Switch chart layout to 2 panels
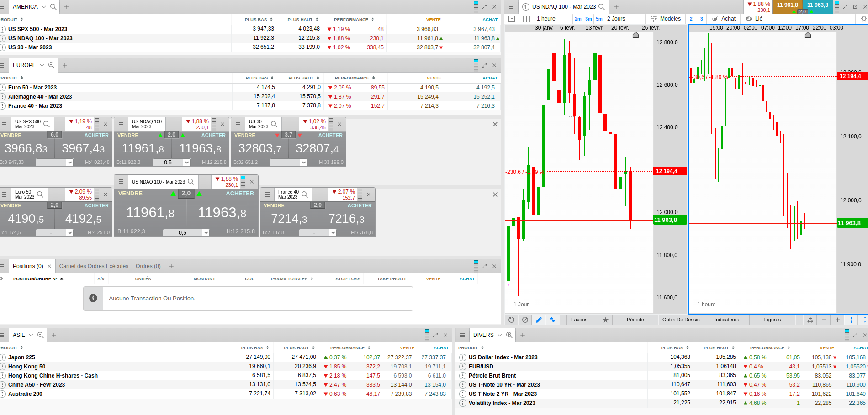 [691, 19]
